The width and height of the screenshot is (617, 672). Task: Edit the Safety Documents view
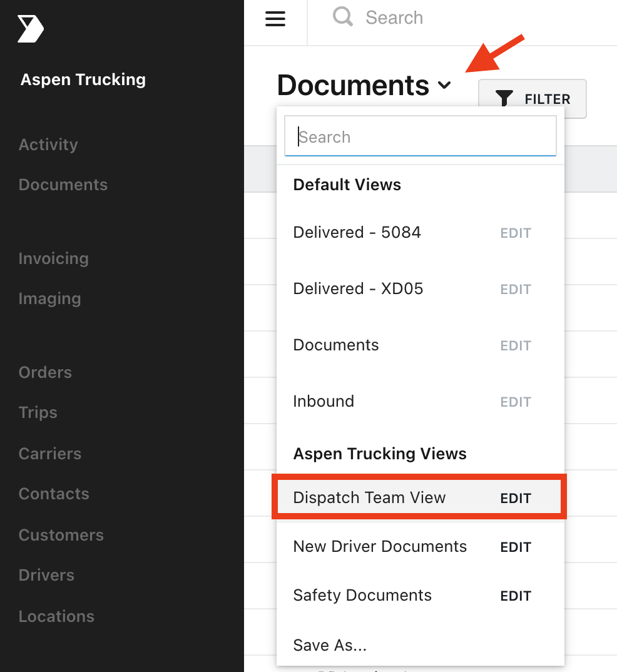pyautogui.click(x=516, y=596)
